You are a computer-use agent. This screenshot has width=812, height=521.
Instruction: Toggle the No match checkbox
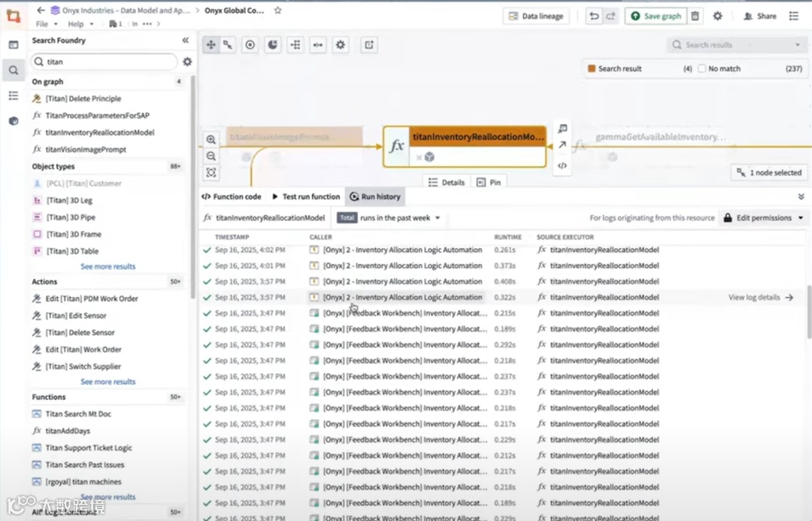(x=701, y=68)
